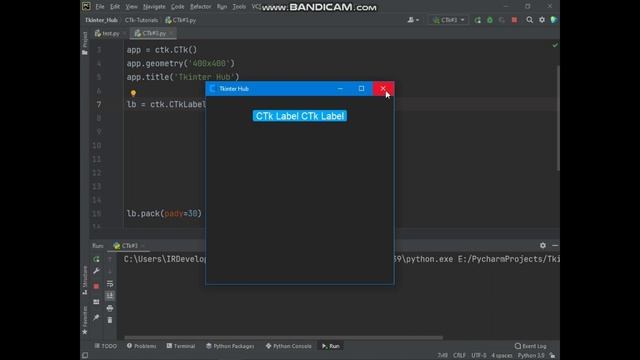Open the Python Packages tool window
This screenshot has width=640, height=360.
point(230,346)
